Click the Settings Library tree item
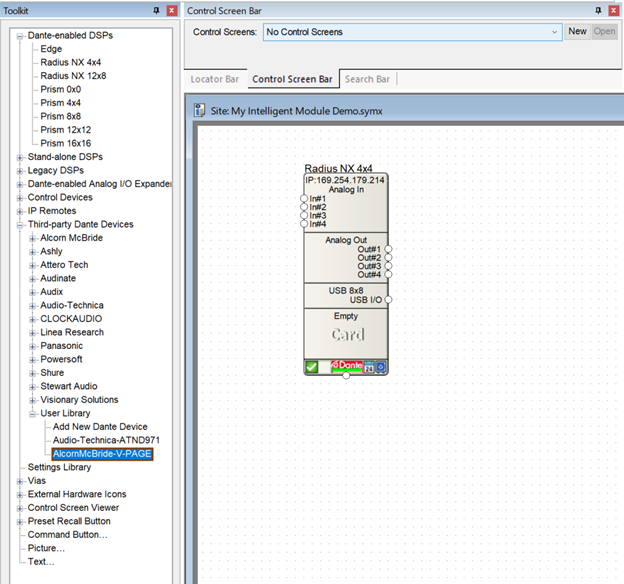624x584 pixels. pyautogui.click(x=59, y=467)
